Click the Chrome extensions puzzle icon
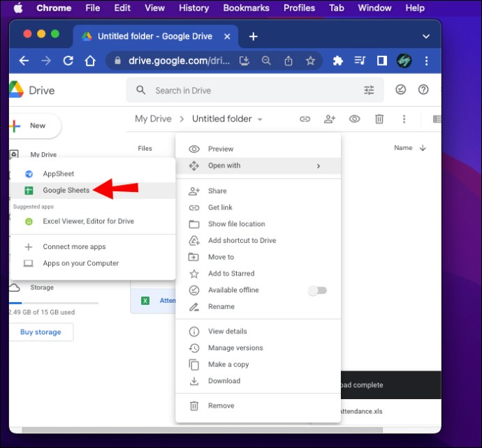 337,61
